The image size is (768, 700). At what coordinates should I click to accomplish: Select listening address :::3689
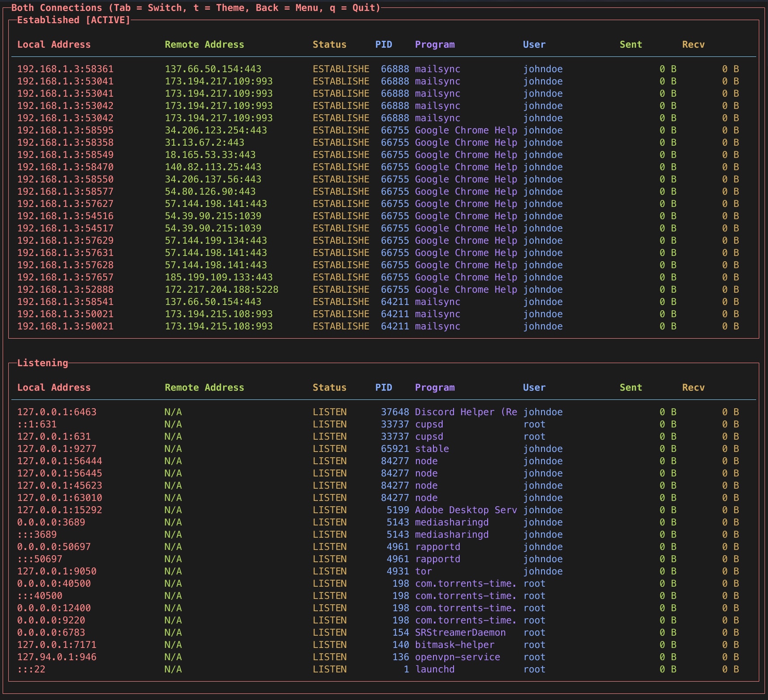(37, 535)
